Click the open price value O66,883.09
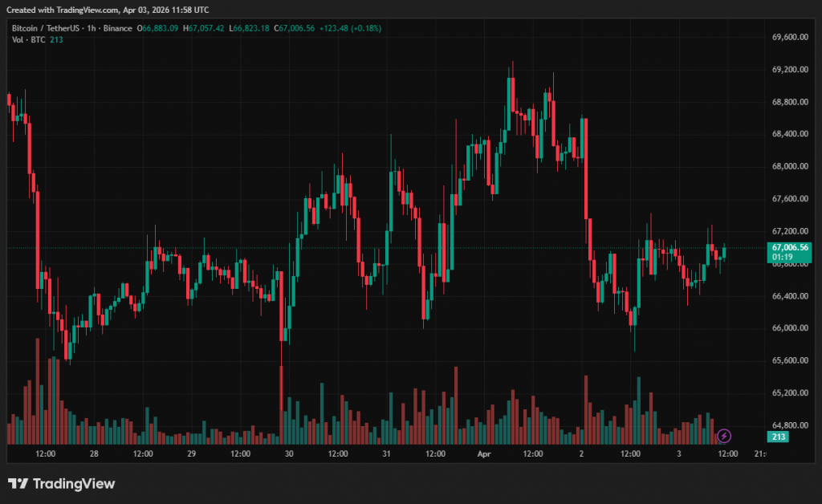Viewport: 822px width, 504px height. point(158,28)
